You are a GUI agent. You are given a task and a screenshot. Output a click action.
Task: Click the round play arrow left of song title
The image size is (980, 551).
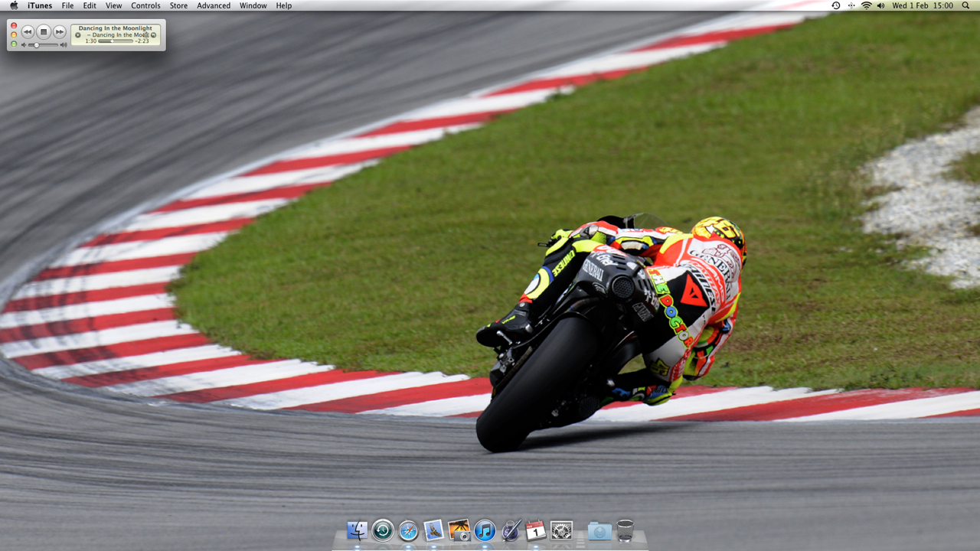click(78, 35)
